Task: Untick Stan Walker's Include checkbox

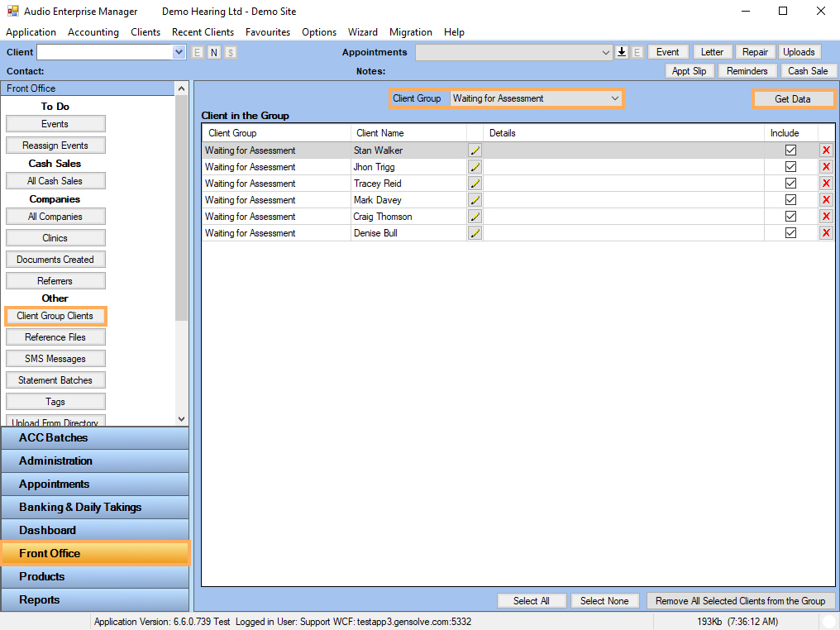Action: pyautogui.click(x=790, y=150)
